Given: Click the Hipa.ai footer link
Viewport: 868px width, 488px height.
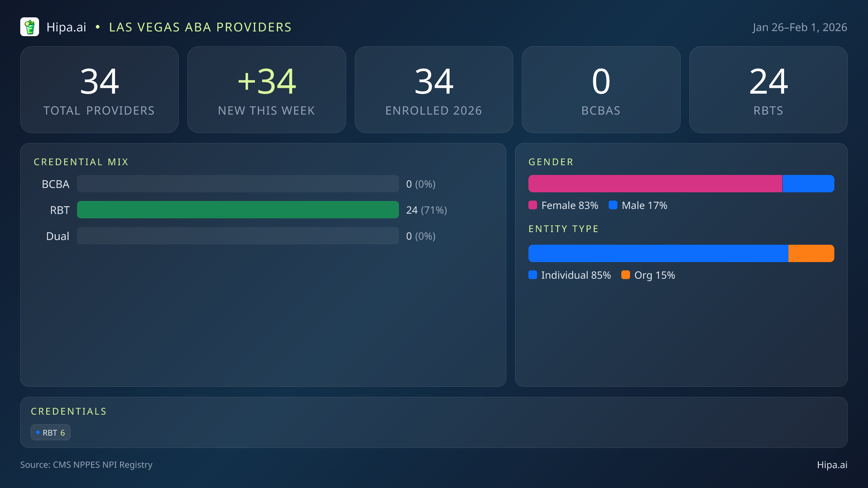Looking at the screenshot, I should 832,465.
